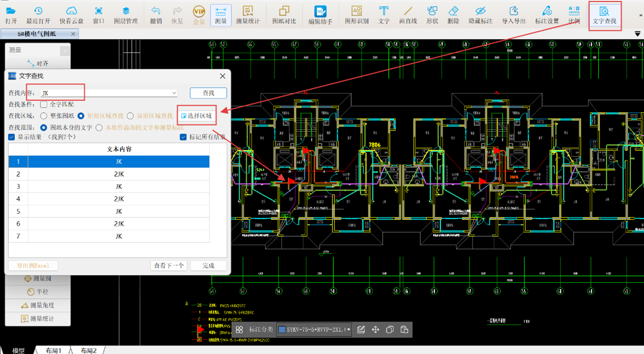Open 快看云盘 cloud drive

click(x=71, y=15)
